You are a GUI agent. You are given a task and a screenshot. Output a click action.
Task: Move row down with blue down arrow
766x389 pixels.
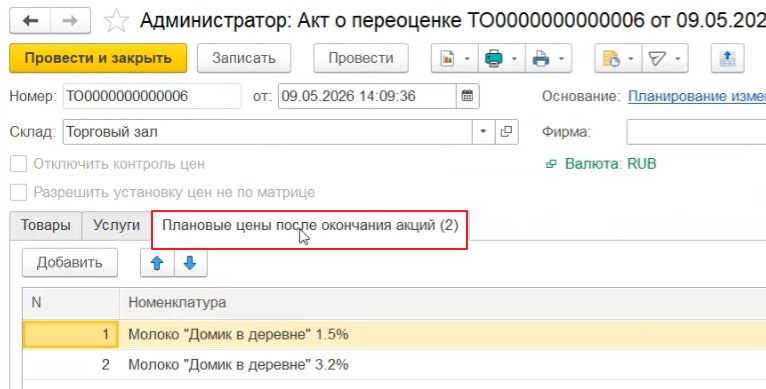(190, 263)
